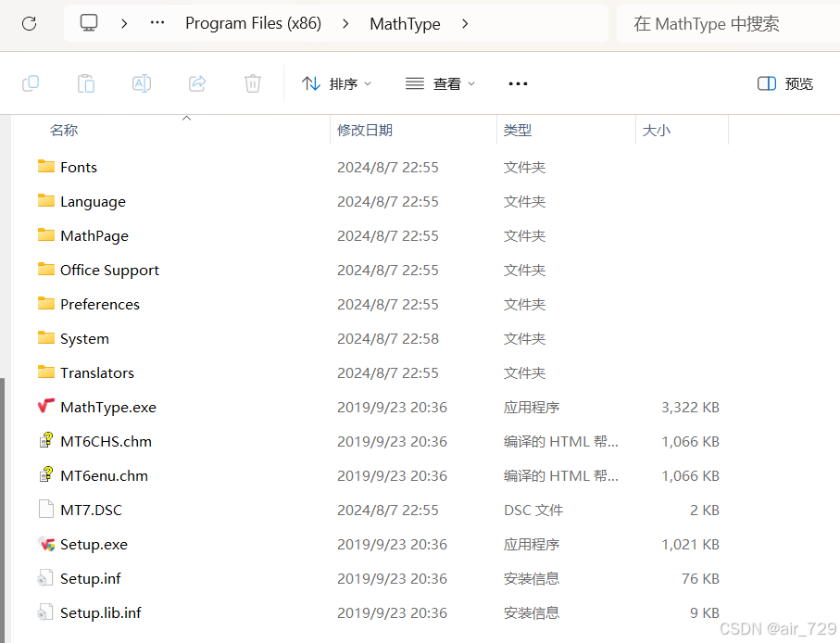This screenshot has height=643, width=840.
Task: Click the vertical scrollbar at left edge
Action: [x=3, y=509]
